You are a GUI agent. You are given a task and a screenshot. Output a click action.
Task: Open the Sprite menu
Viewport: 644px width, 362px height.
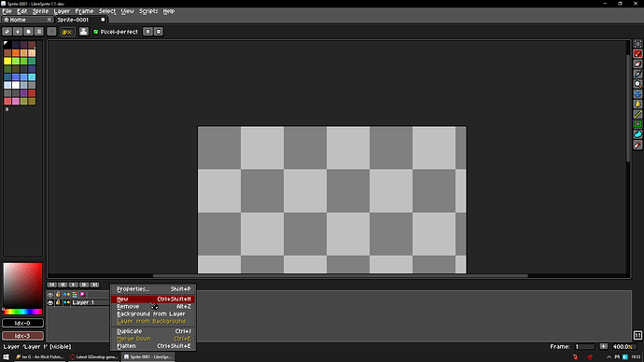pos(40,11)
